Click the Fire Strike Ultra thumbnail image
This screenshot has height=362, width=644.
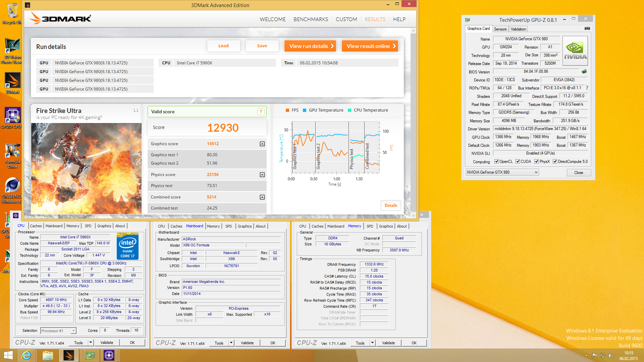[x=86, y=169]
